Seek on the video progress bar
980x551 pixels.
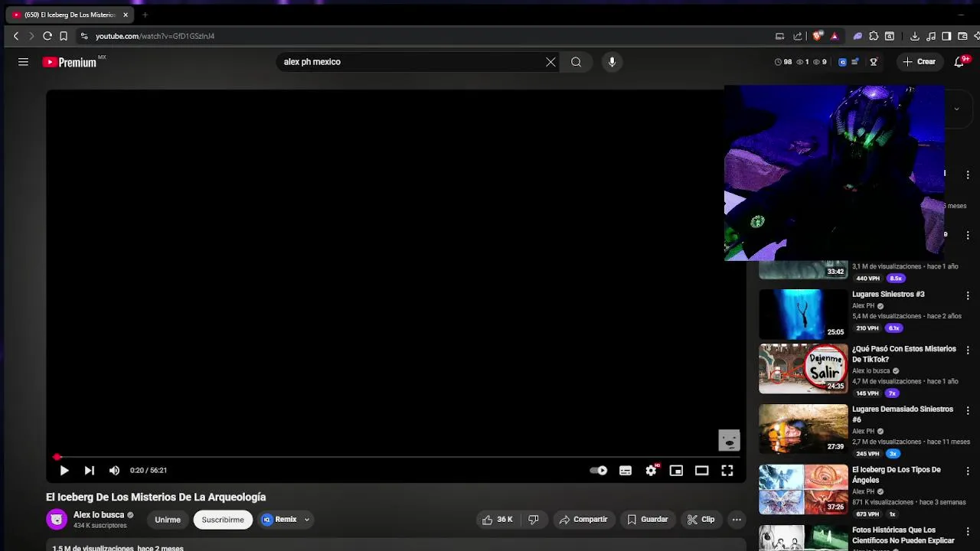(x=396, y=457)
